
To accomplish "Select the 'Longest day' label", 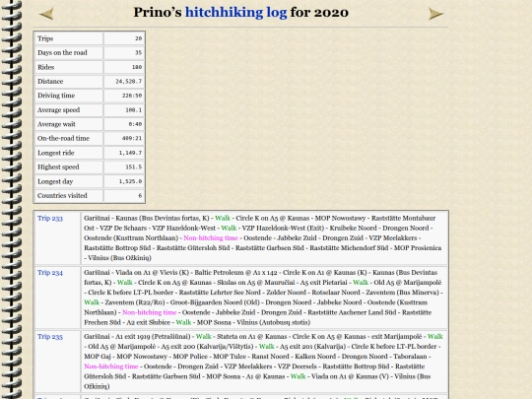I will pos(55,181).
